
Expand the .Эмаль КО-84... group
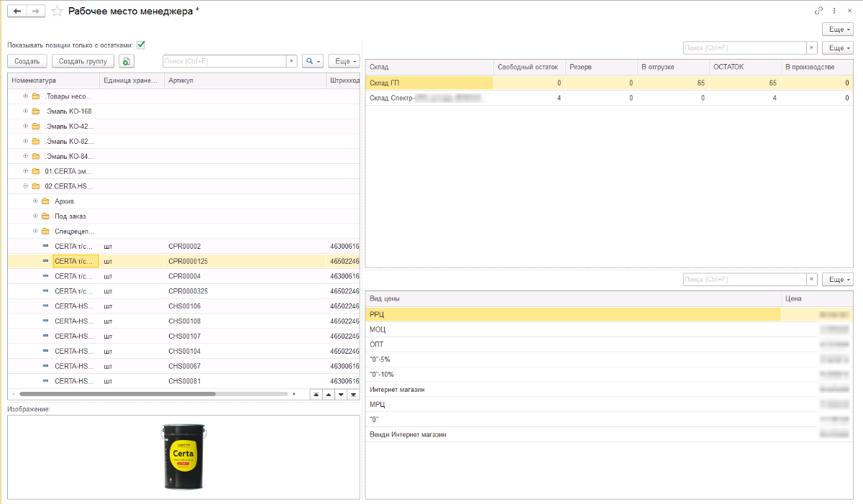pos(26,156)
